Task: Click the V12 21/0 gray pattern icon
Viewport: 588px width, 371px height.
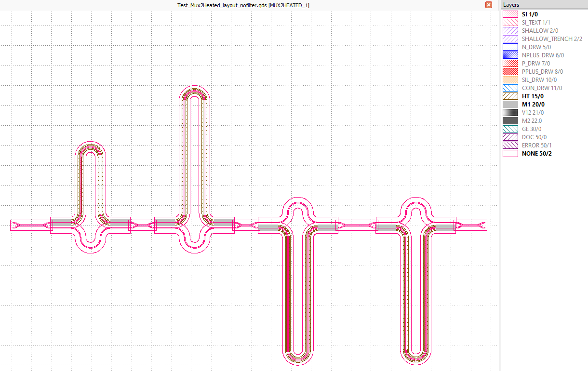Action: 510,113
